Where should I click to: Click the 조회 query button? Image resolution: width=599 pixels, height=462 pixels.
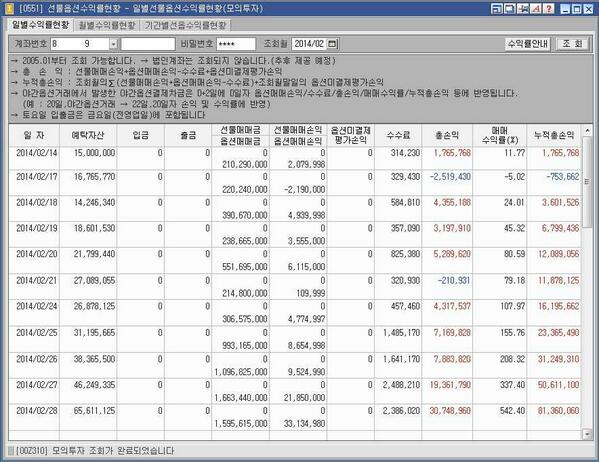572,44
